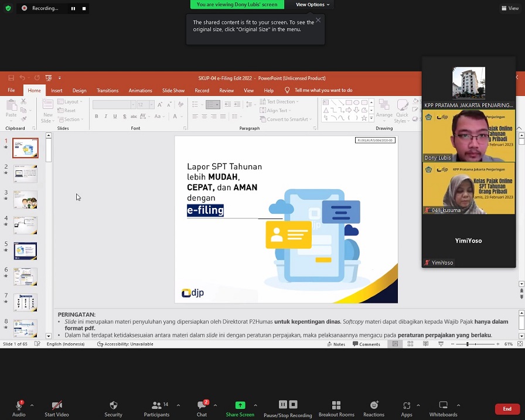
Task: Click the green Share Screen icon
Action: tap(240, 405)
